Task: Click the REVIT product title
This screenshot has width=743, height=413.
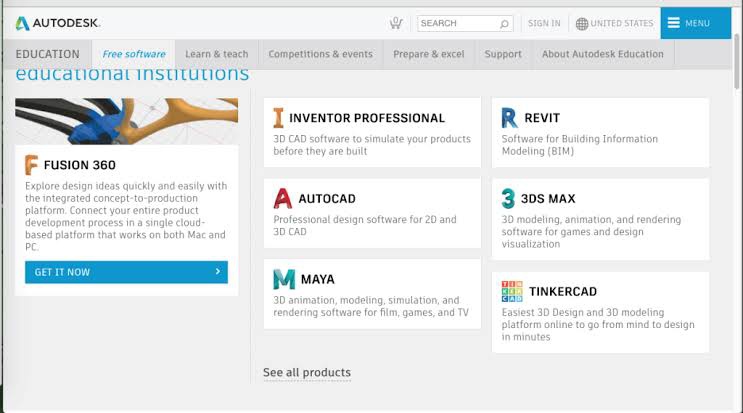Action: [x=542, y=118]
